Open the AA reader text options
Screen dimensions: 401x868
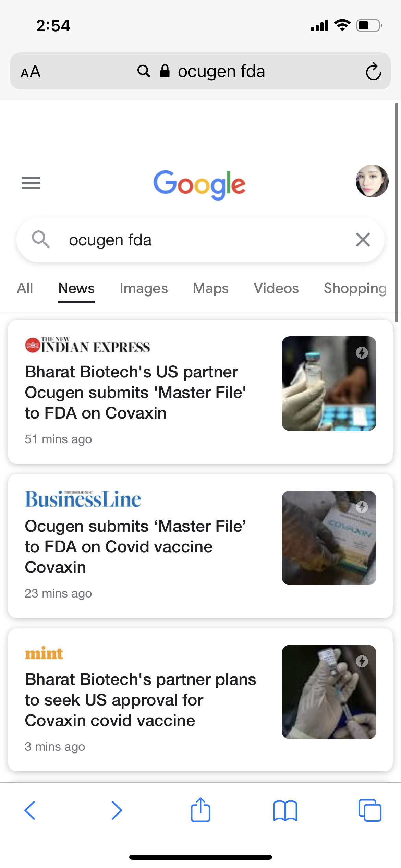pyautogui.click(x=31, y=72)
